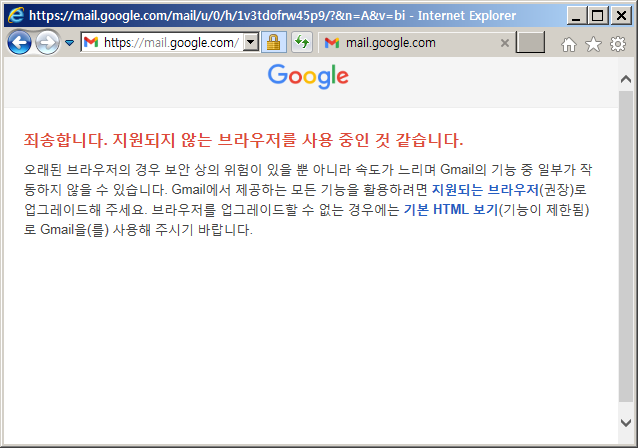Open Tools with the gear icon
The width and height of the screenshot is (638, 448).
coord(618,44)
